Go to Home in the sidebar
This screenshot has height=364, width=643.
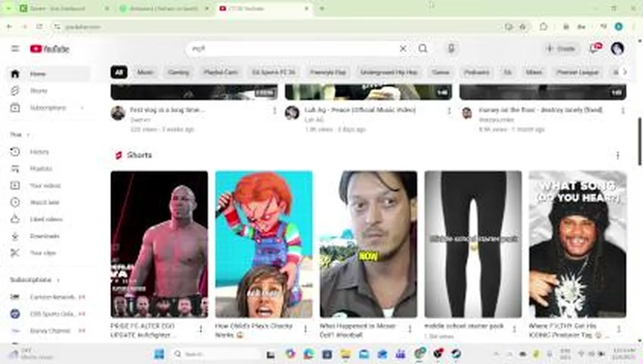[49, 74]
